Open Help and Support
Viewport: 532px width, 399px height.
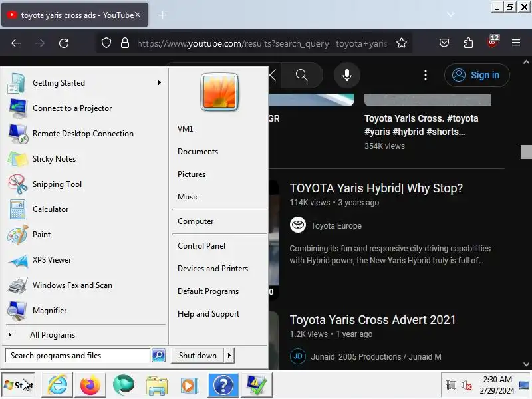coord(208,314)
